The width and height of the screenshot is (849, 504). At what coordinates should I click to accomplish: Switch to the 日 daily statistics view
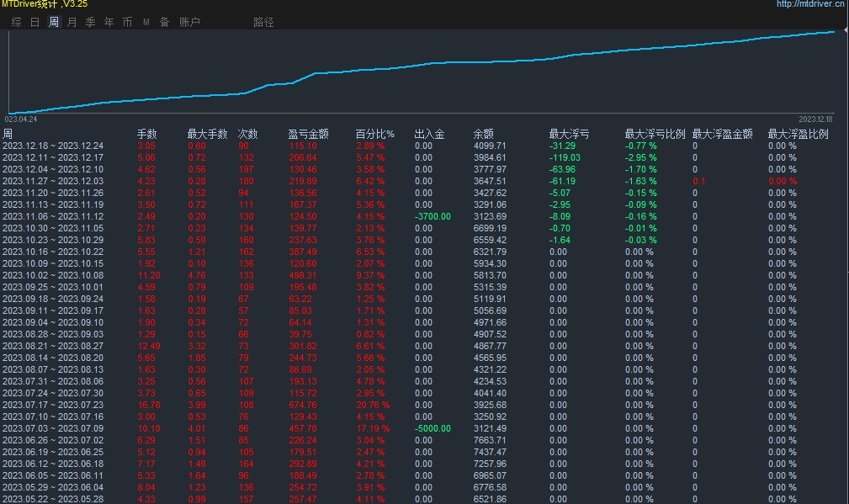[x=34, y=23]
